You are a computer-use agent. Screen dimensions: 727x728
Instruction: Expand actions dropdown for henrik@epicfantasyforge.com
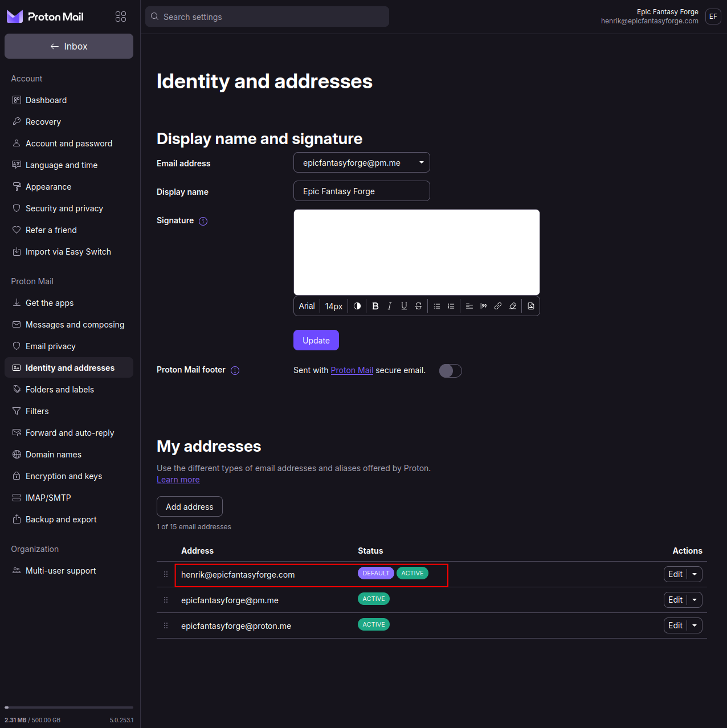point(695,574)
